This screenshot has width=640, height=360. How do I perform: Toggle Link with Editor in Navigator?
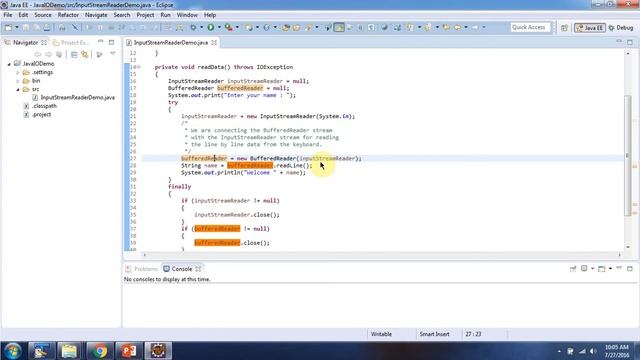(85, 54)
